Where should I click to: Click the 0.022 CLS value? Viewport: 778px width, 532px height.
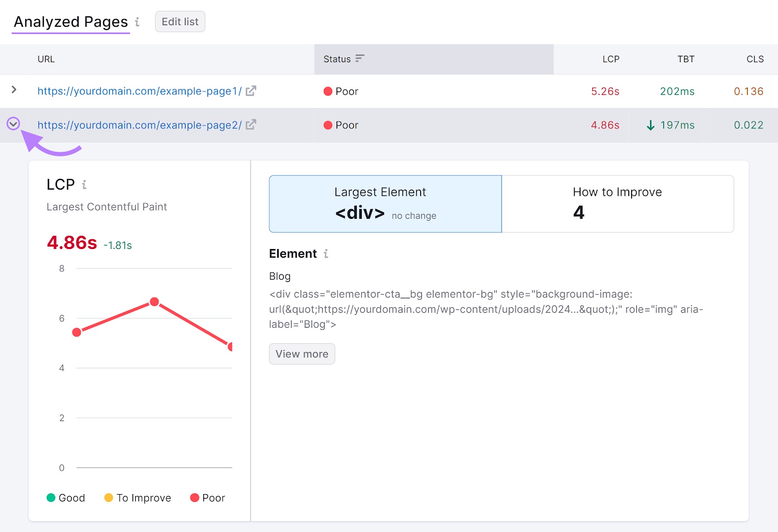pos(748,125)
